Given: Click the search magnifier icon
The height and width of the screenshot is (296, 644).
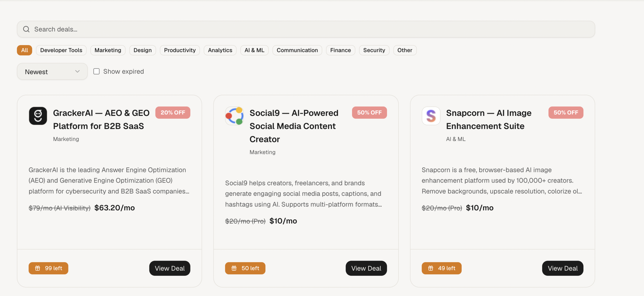Looking at the screenshot, I should point(26,29).
